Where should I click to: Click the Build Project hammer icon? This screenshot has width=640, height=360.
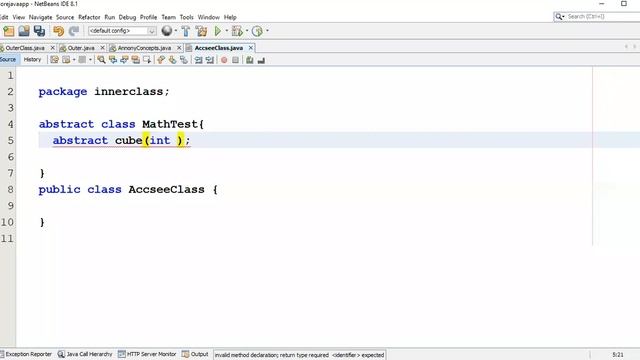[186, 31]
